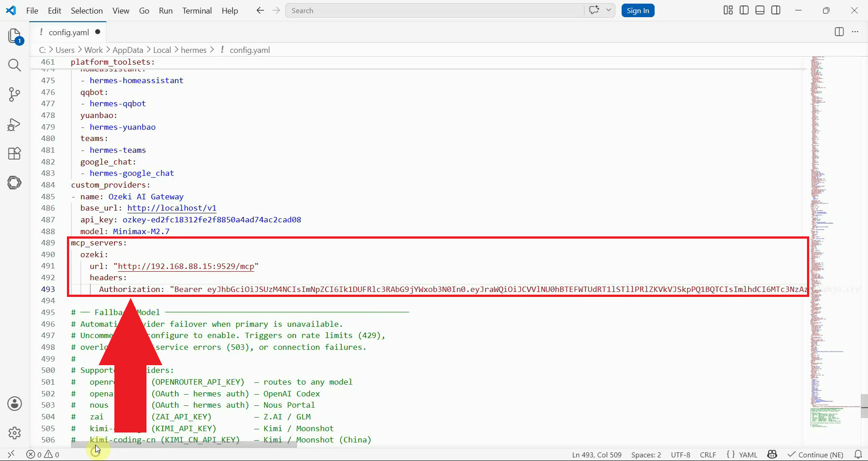Open the Edit menu
Viewport: 868px width, 461px height.
click(x=54, y=10)
